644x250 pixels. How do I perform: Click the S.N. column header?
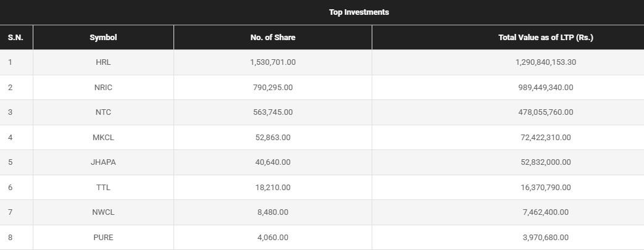coord(15,38)
